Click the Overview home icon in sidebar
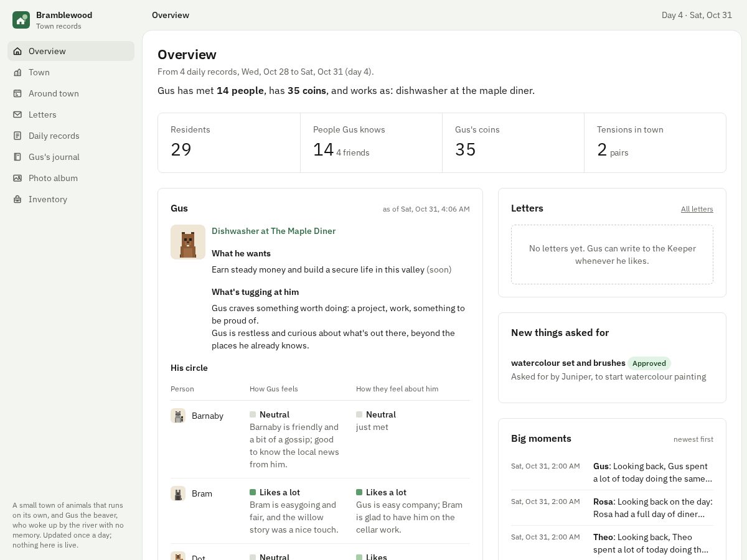The image size is (747, 560). tap(17, 51)
